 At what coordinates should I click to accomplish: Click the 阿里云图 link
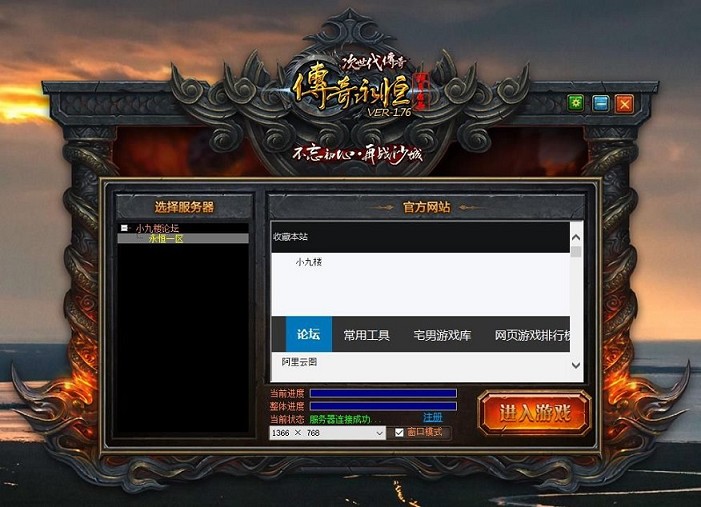[x=298, y=362]
